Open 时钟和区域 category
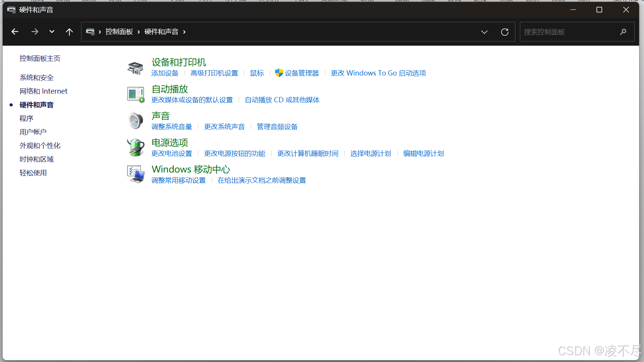Image resolution: width=644 pixels, height=362 pixels. point(37,159)
